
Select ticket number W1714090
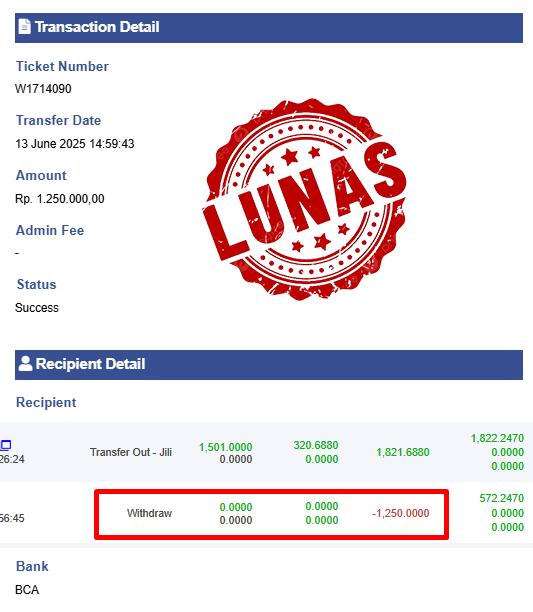tap(43, 89)
